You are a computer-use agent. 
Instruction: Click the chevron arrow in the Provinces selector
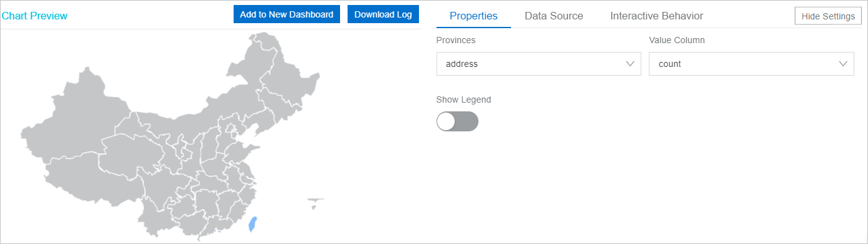(631, 64)
